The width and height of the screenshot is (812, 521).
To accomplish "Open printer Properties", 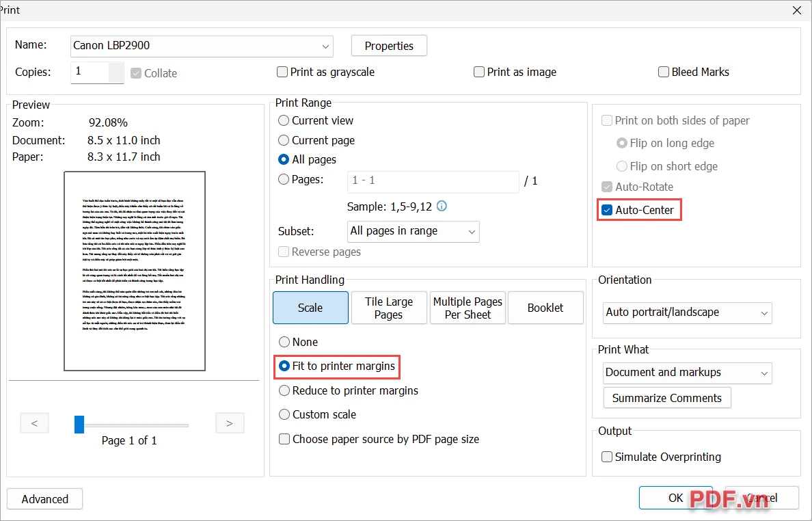I will 389,46.
